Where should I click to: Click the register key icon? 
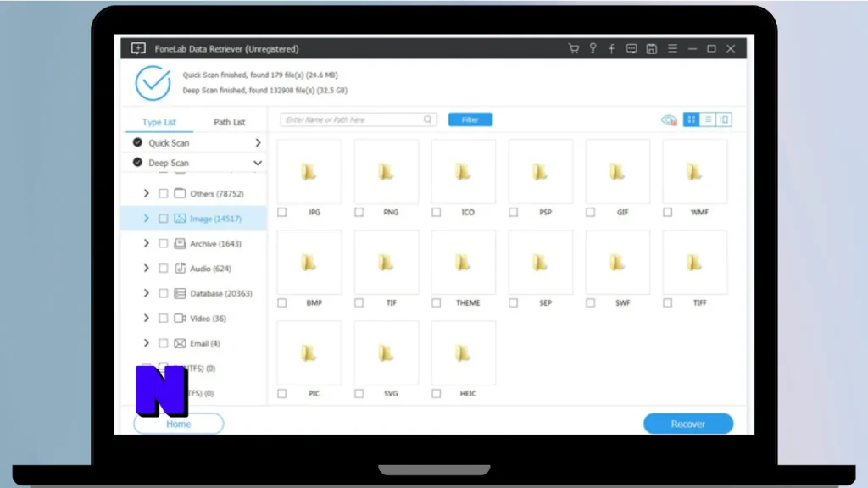click(x=593, y=48)
